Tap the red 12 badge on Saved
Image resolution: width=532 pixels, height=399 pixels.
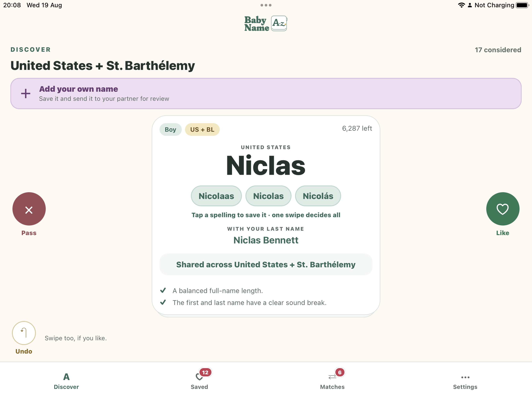[x=205, y=372]
